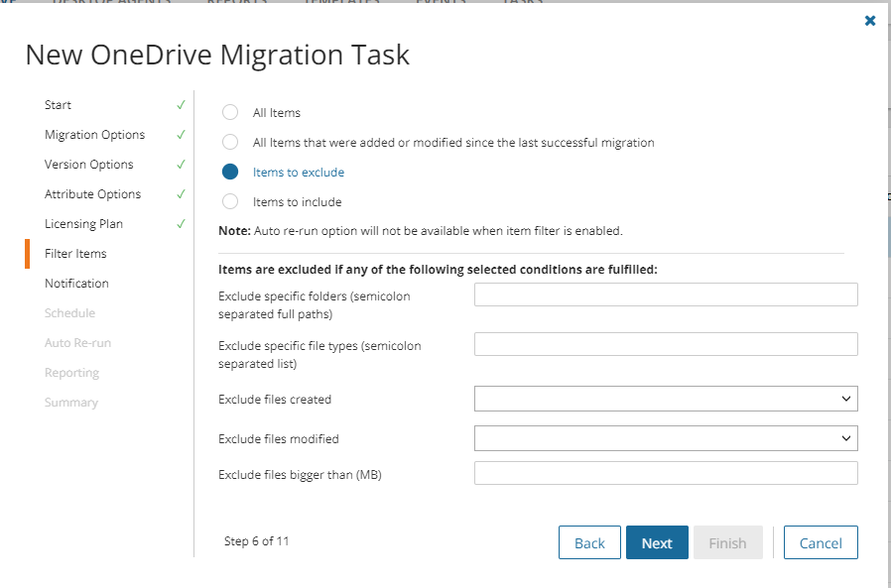Screen dimensions: 891x588
Task: Go to the Version Options step
Action: [89, 165]
